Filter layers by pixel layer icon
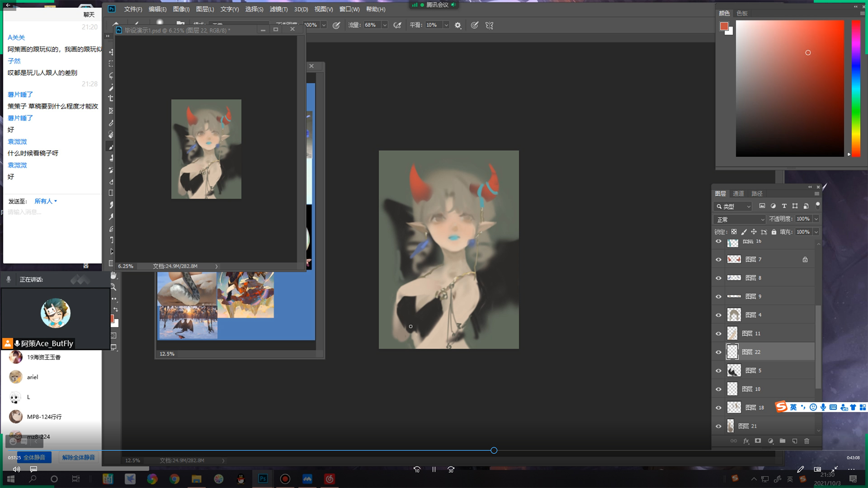The image size is (868, 488). 762,206
